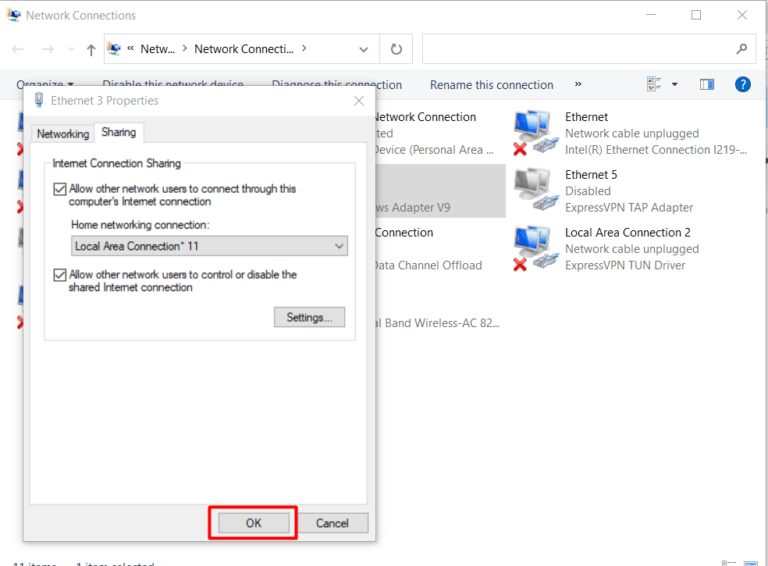Viewport: 768px width, 566px height.
Task: Select the adapter row ending in Adapter V9
Action: [441, 190]
